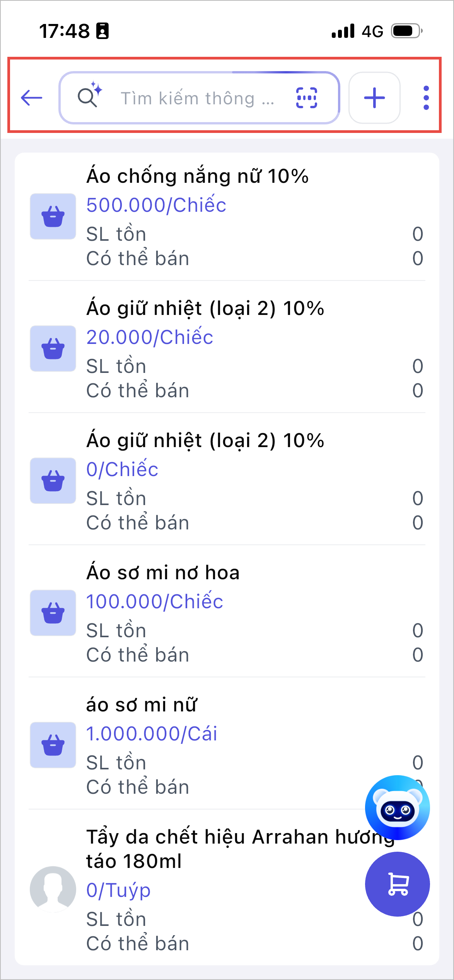Tap the back arrow icon
This screenshot has width=454, height=980.
32,97
